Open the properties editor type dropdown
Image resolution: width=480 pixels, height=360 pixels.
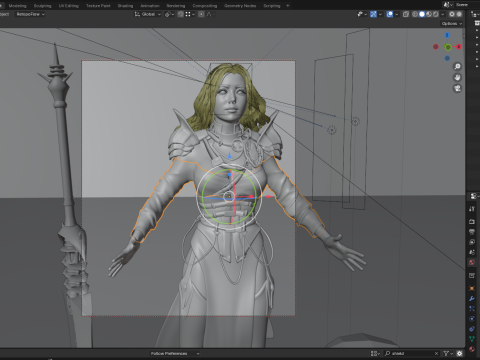pos(474,196)
